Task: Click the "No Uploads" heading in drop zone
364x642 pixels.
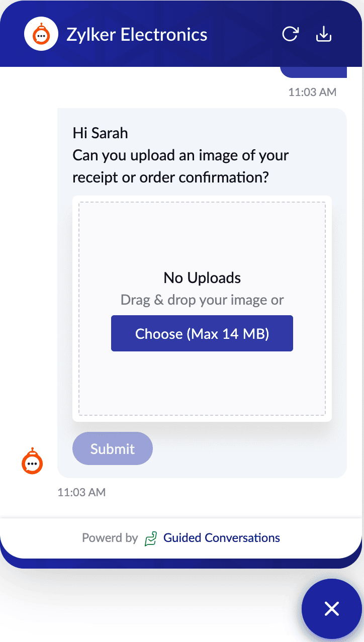Action: click(x=202, y=278)
